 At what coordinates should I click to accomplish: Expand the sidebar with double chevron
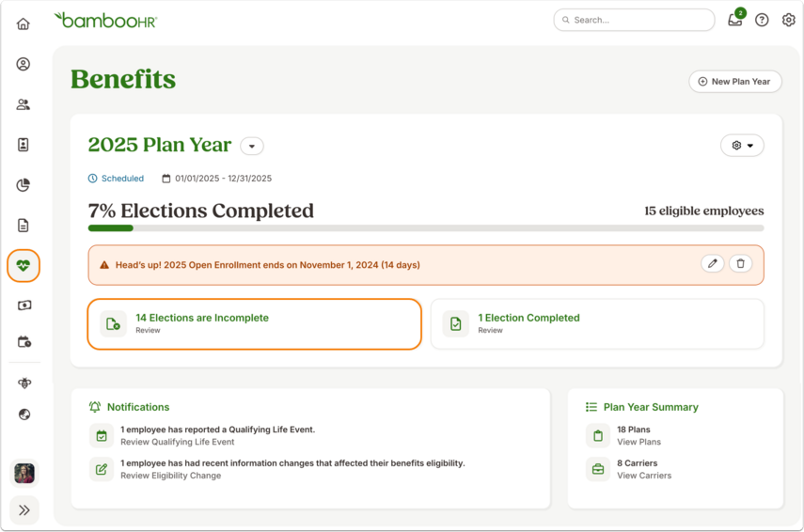point(24,510)
